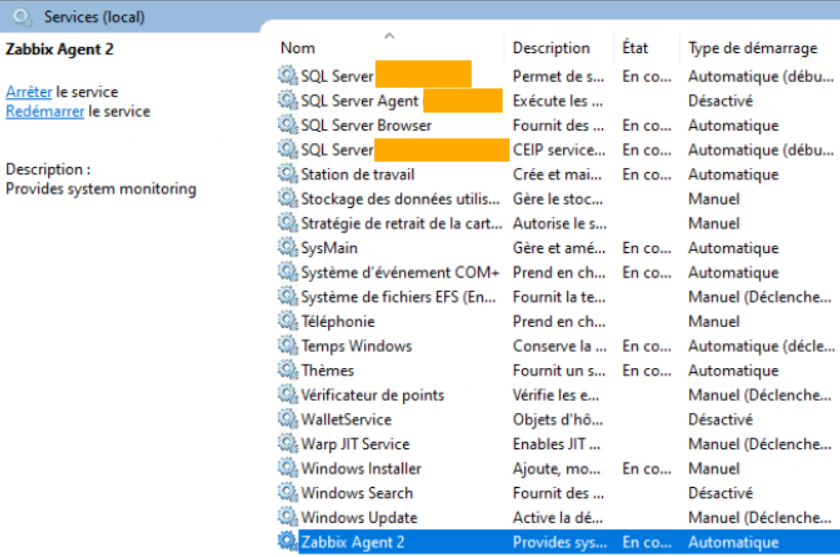Select the SQL Server Browser service row
The image size is (840, 557).
pyautogui.click(x=366, y=125)
